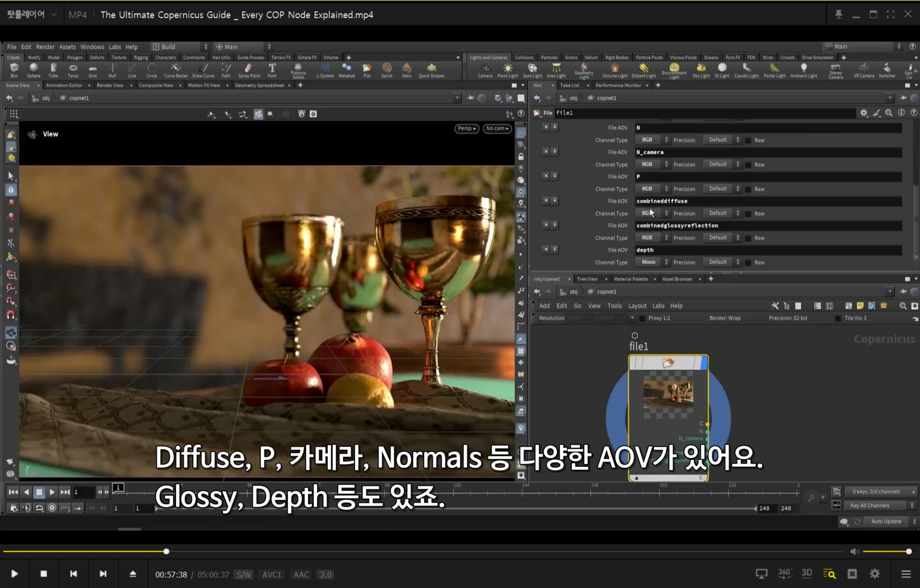920x588 pixels.
Task: Add a VR Camera
Action: point(864,71)
